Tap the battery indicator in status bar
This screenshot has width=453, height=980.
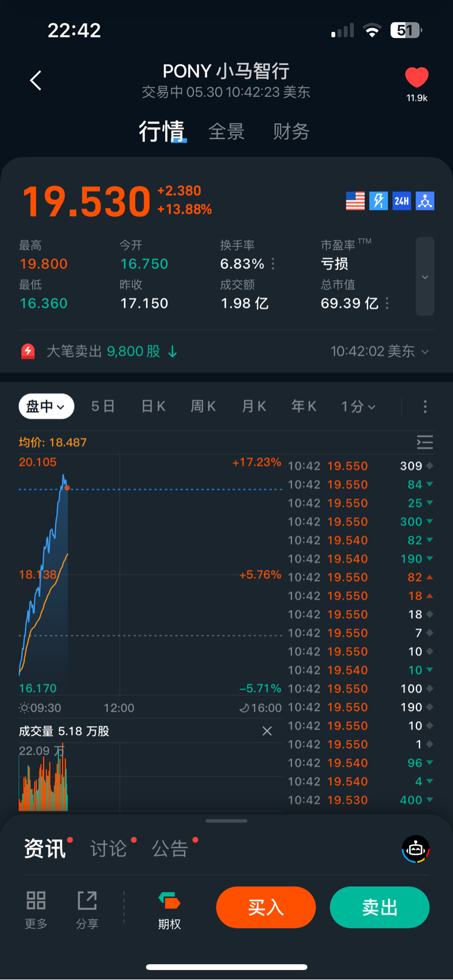[x=406, y=30]
